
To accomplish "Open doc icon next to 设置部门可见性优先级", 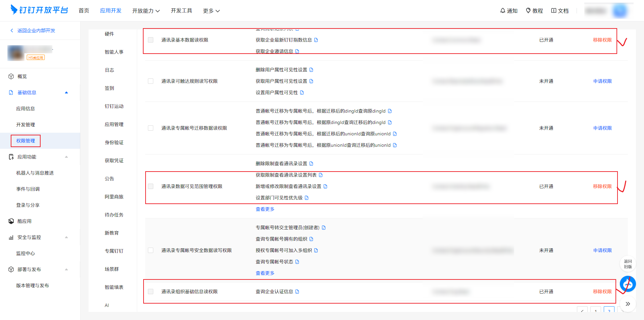I will tap(307, 198).
